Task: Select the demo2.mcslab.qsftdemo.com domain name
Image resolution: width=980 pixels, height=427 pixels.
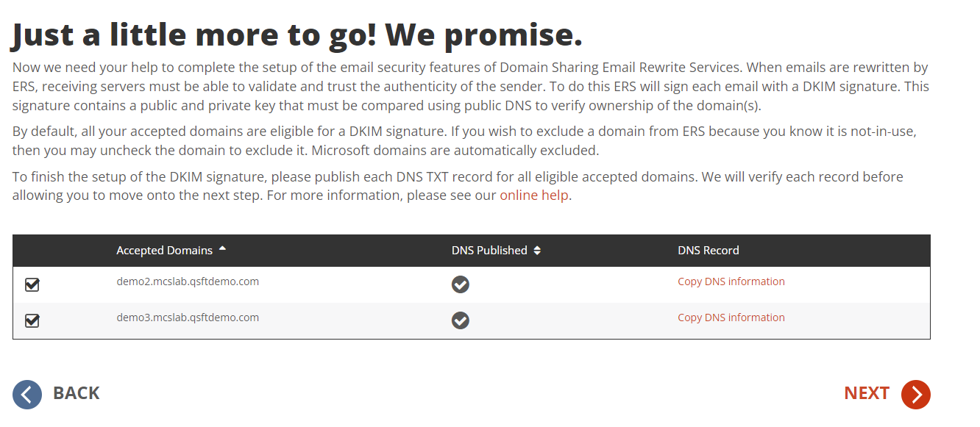Action: [x=188, y=281]
